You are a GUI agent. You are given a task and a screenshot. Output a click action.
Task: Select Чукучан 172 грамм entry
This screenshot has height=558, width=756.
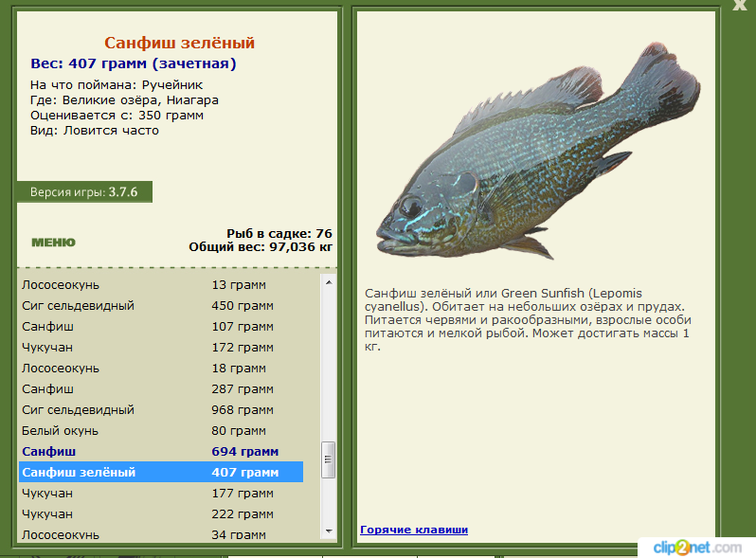(x=161, y=348)
